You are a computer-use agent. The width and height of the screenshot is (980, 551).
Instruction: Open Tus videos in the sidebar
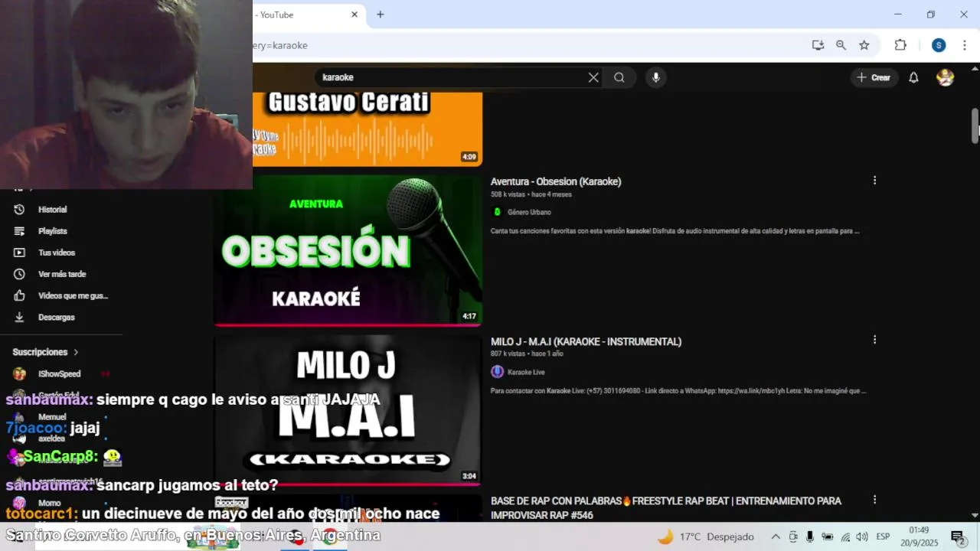[x=56, y=253]
